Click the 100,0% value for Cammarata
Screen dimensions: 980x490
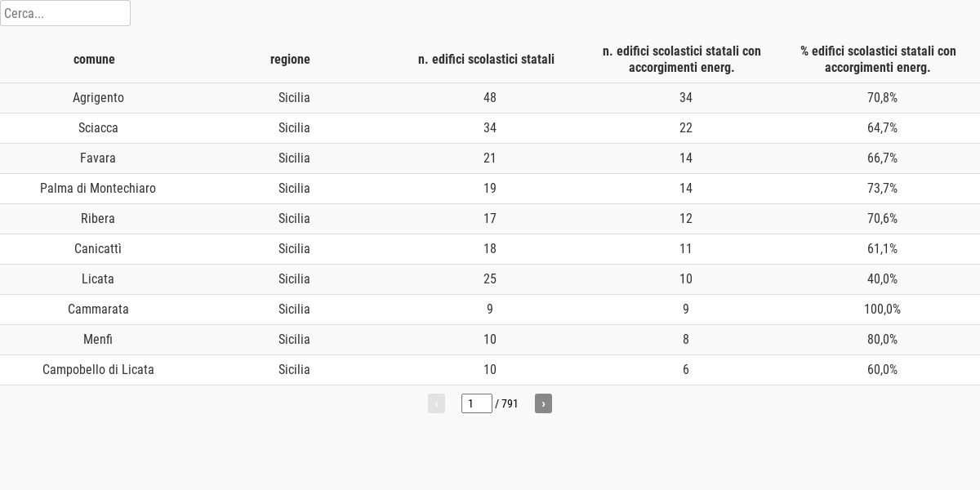(882, 310)
